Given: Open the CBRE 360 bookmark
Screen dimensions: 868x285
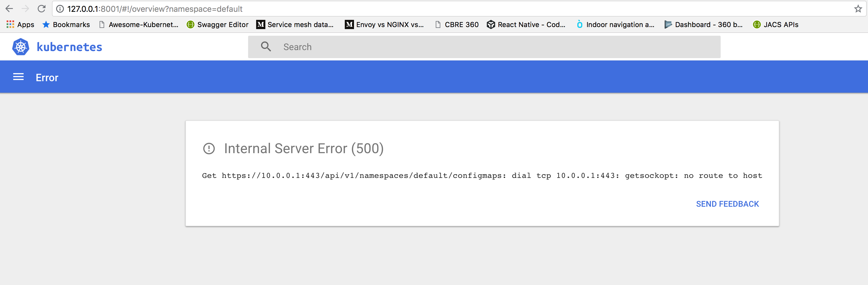Looking at the screenshot, I should click(x=456, y=24).
